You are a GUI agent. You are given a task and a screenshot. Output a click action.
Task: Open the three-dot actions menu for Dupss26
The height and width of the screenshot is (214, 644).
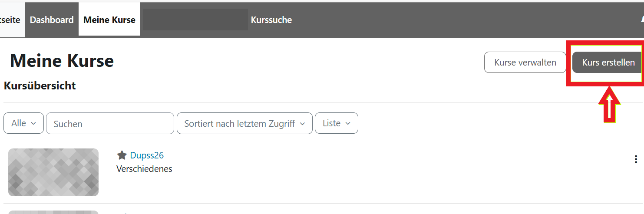coord(636,159)
